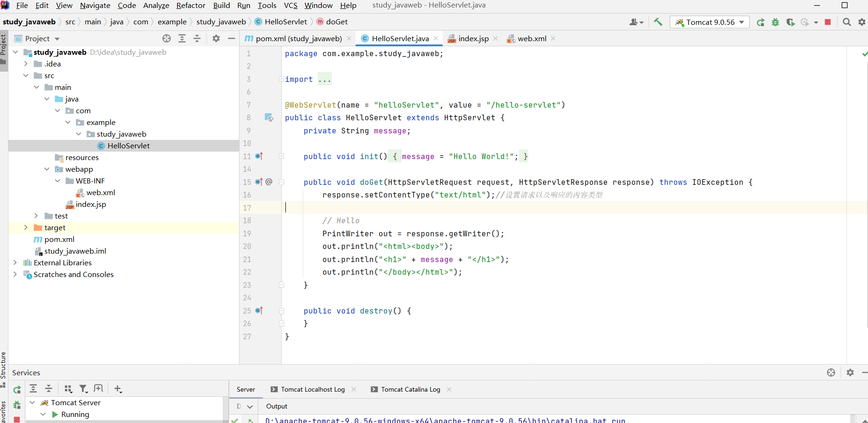Run with Coverage shield icon
This screenshot has width=868, height=423.
(x=791, y=22)
